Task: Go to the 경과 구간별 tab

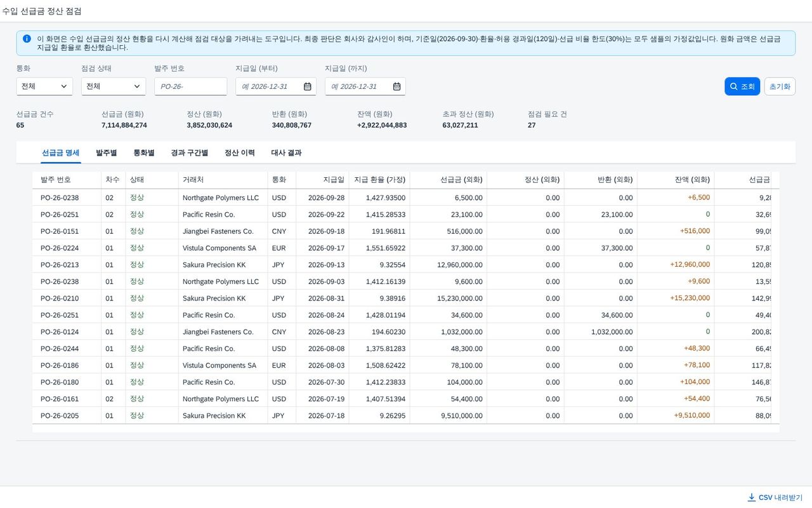Action: click(x=190, y=153)
